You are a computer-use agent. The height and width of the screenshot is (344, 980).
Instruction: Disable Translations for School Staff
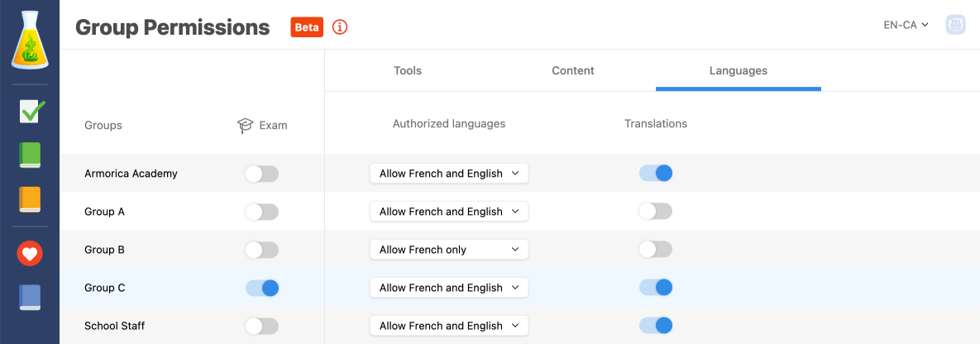click(656, 326)
